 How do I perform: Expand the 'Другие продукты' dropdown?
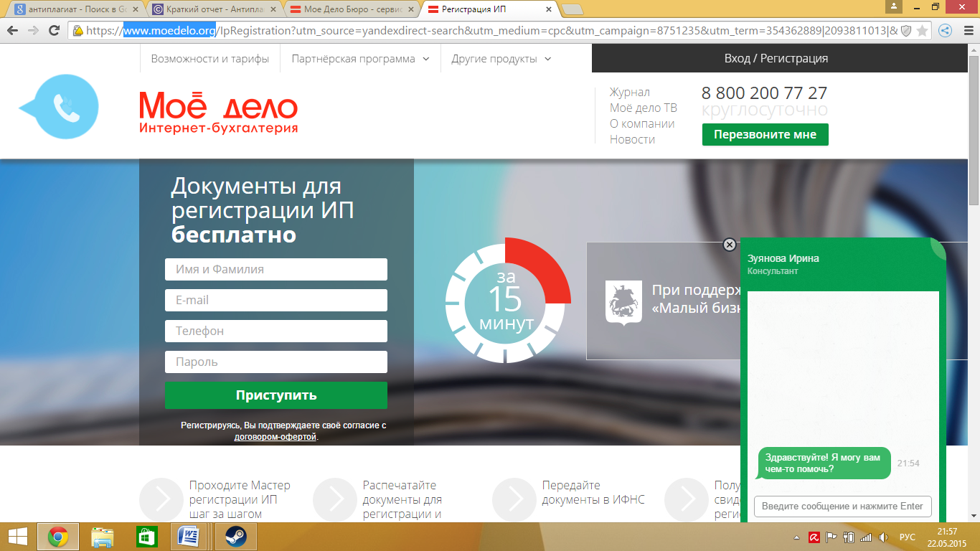(501, 59)
